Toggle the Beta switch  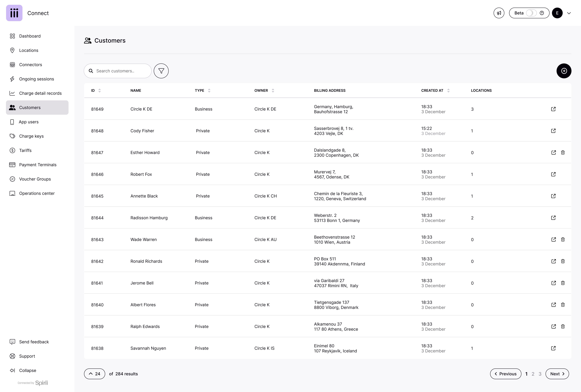tap(531, 13)
